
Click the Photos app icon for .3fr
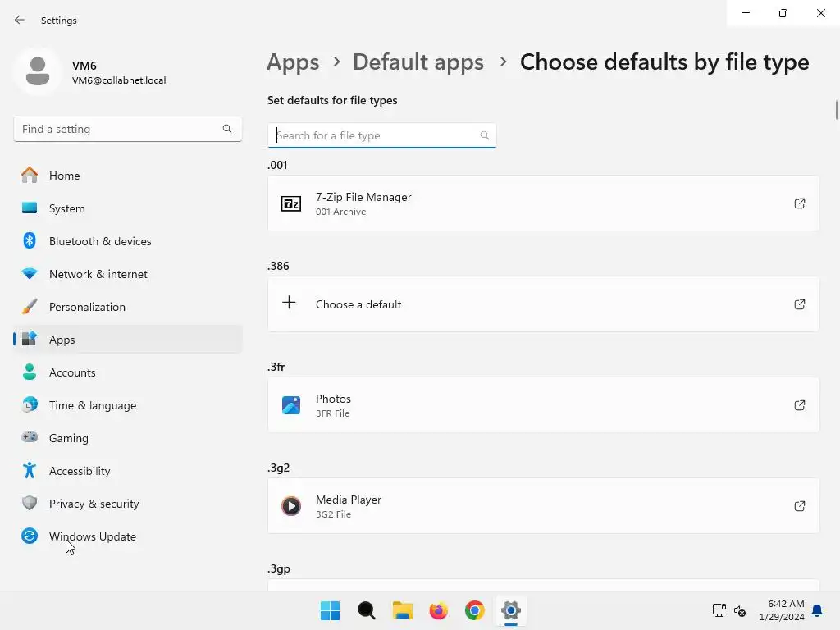[291, 405]
